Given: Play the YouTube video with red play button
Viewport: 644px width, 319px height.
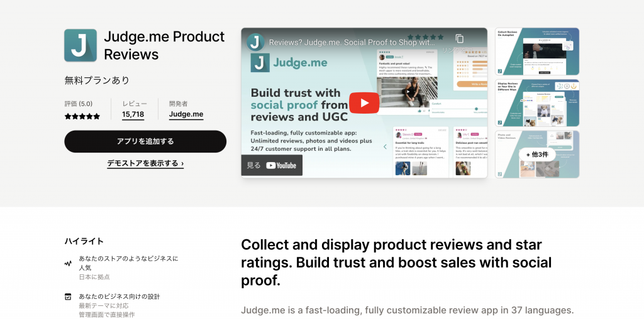Looking at the screenshot, I should tap(364, 103).
